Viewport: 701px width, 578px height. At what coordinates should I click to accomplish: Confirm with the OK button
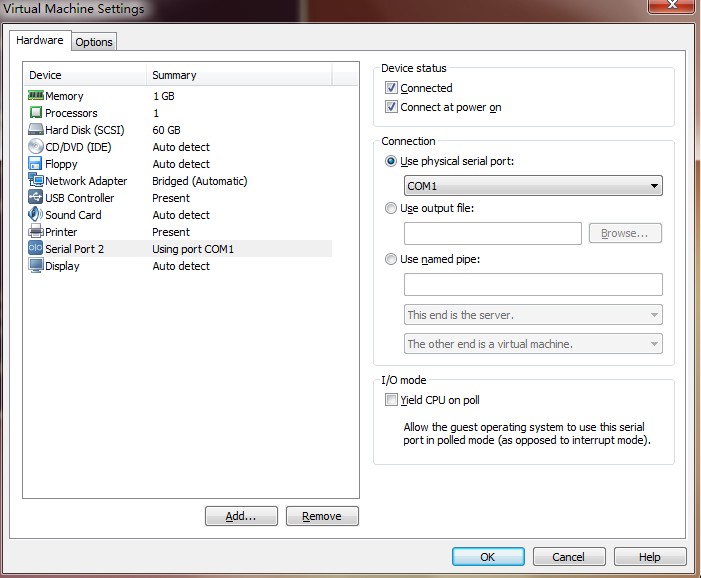click(488, 557)
